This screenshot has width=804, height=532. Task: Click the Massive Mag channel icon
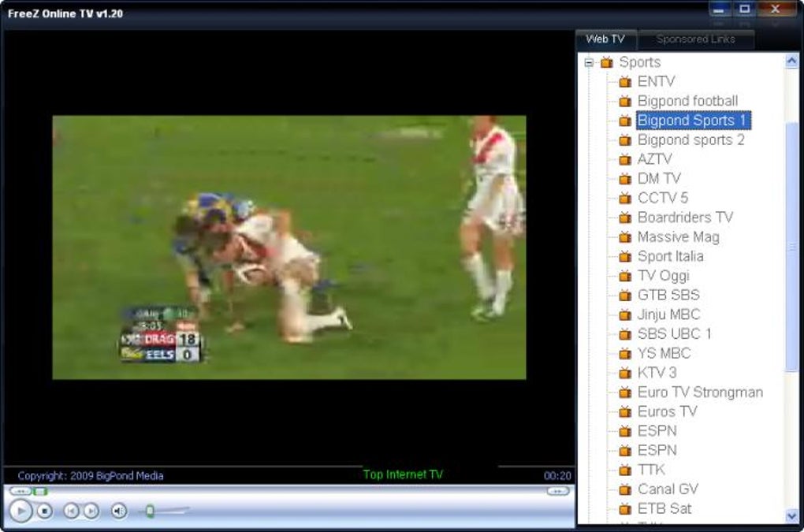625,236
